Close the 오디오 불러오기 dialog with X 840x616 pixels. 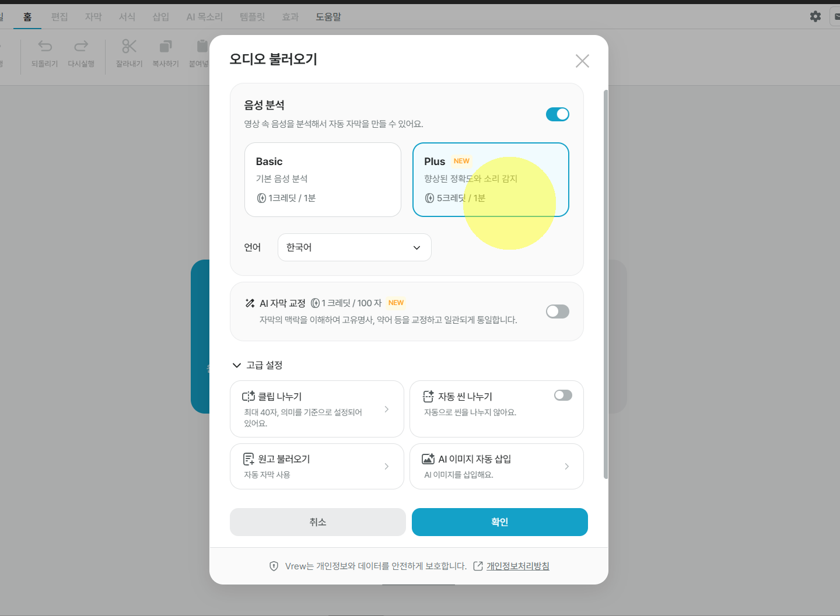click(x=582, y=61)
